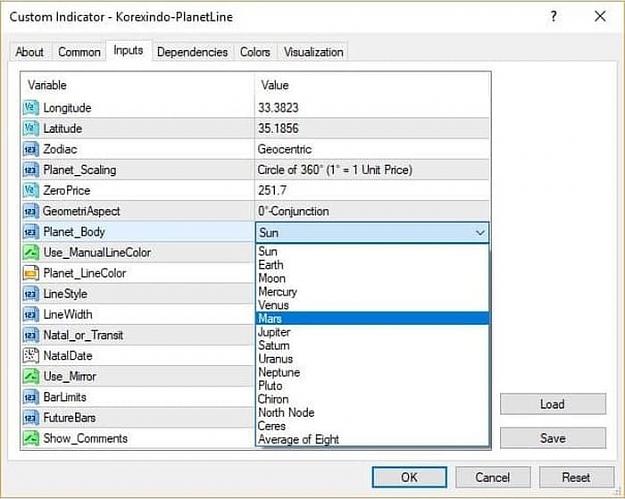Click the Zodiac value Geocentric
Viewport: 625px width, 499px height.
click(x=372, y=149)
